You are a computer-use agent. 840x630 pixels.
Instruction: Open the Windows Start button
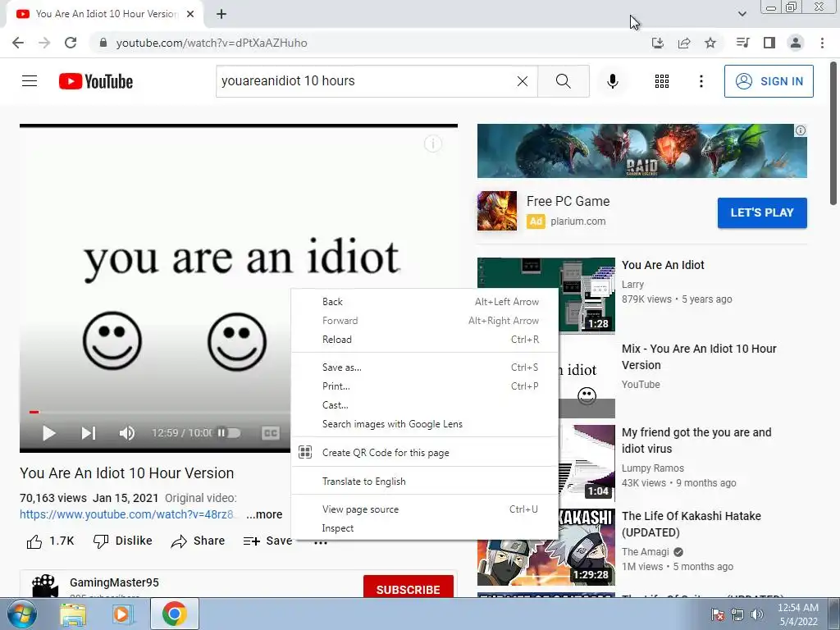tap(21, 614)
